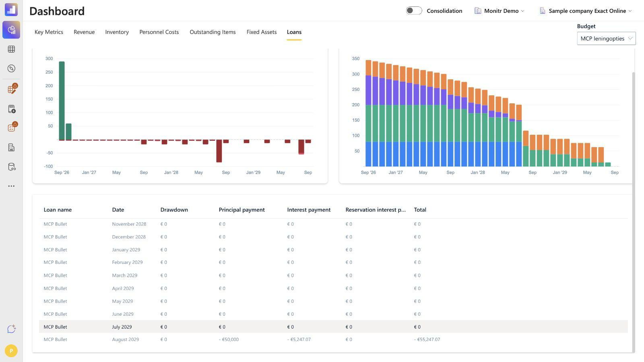Click the Reservation interest column header
This screenshot has height=362, width=644.
point(376,210)
